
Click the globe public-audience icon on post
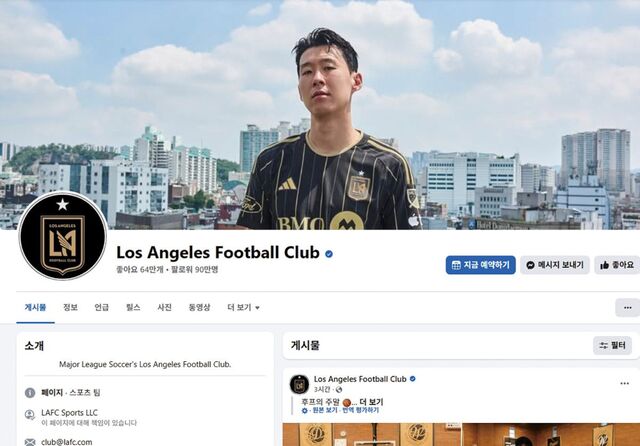click(x=339, y=390)
